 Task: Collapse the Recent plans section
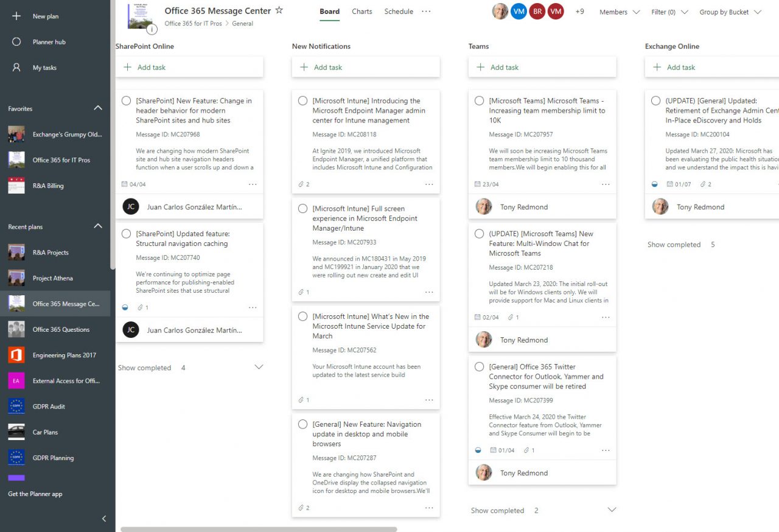point(98,226)
